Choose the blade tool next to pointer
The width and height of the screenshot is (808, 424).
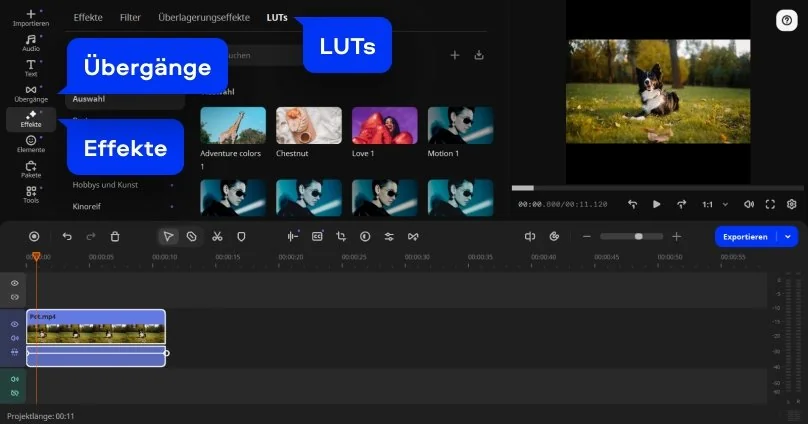pyautogui.click(x=191, y=236)
